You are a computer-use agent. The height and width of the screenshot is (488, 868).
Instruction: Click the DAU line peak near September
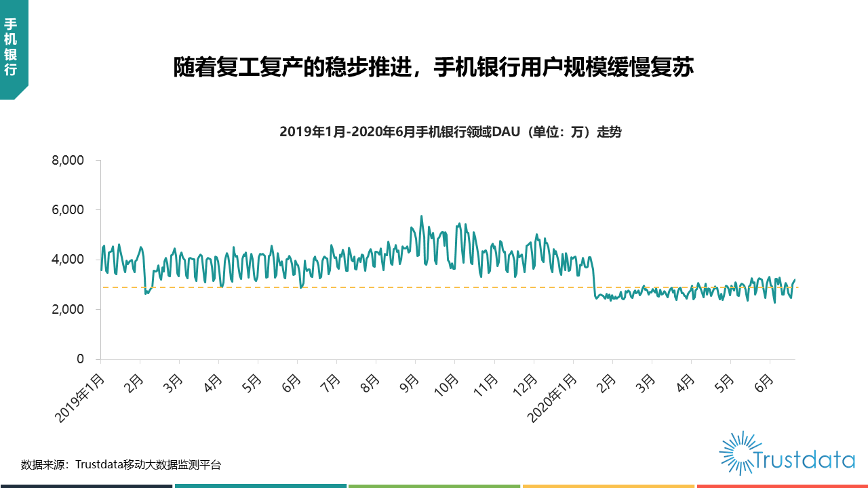(421, 216)
